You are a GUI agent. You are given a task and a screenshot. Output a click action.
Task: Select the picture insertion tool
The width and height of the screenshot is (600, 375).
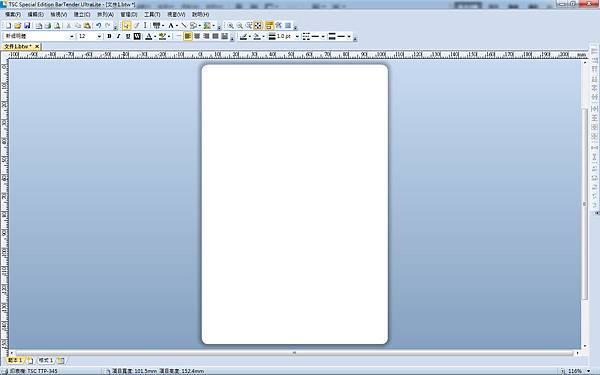[x=207, y=26]
